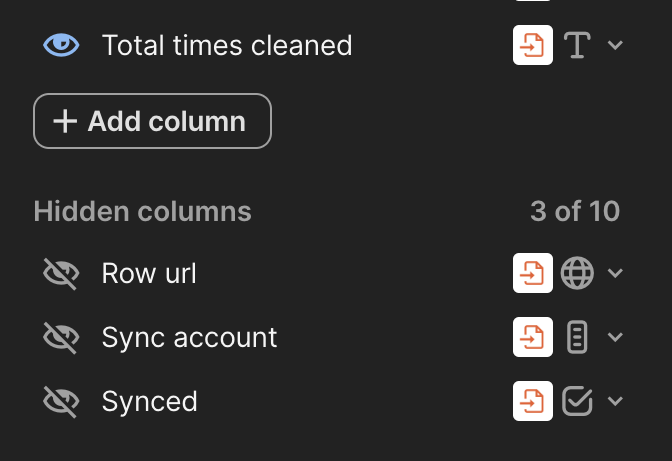The image size is (672, 461).
Task: Open the Synced column dropdown chevron
Action: 615,401
